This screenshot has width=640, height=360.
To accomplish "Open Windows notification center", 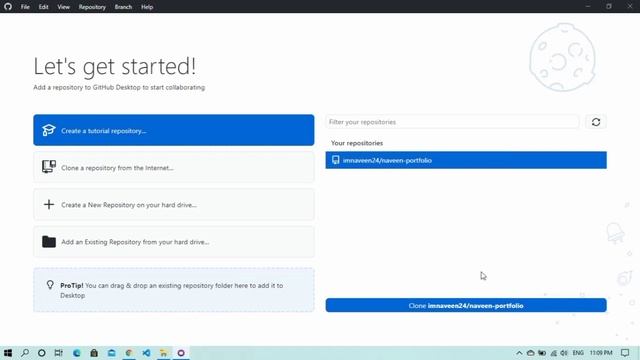I will pos(625,353).
